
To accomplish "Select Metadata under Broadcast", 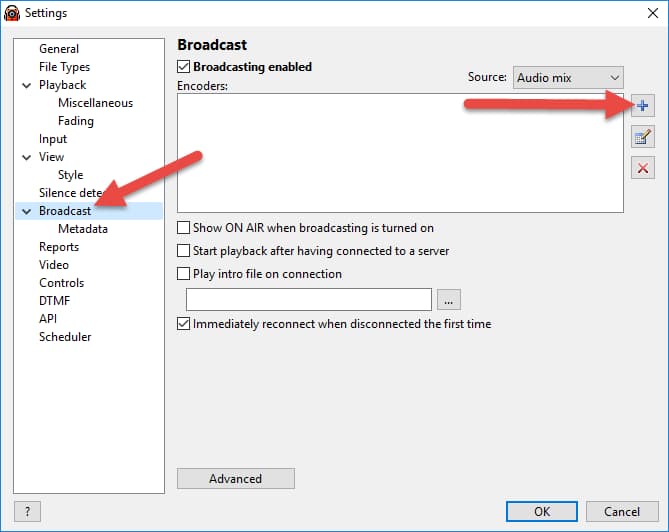I will pos(83,229).
